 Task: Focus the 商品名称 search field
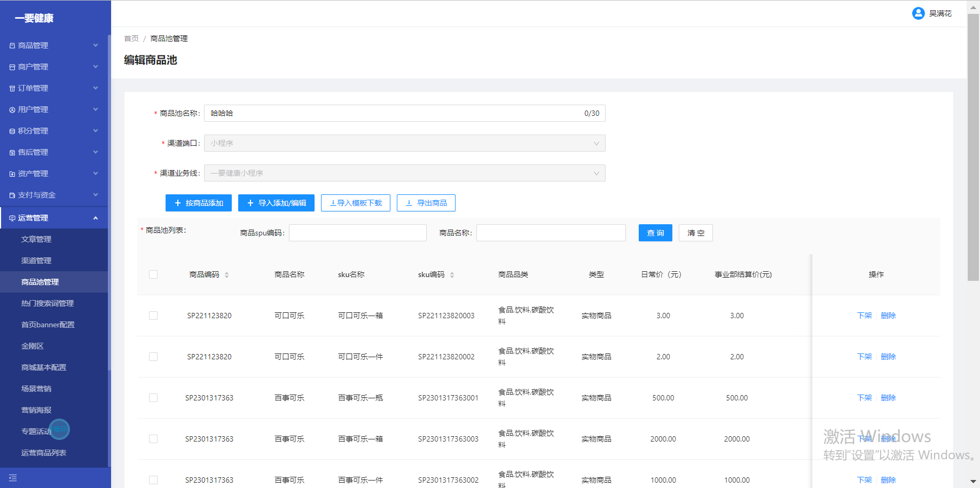click(551, 233)
